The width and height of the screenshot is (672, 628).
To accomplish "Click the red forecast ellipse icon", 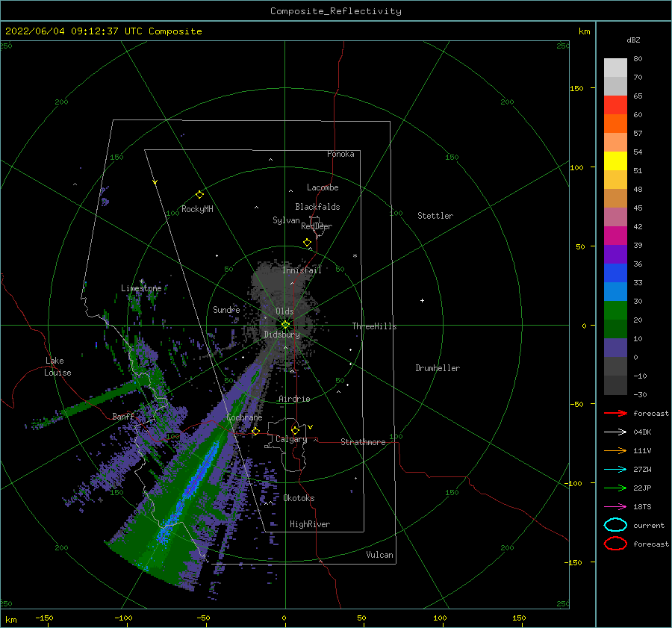I will [x=615, y=544].
